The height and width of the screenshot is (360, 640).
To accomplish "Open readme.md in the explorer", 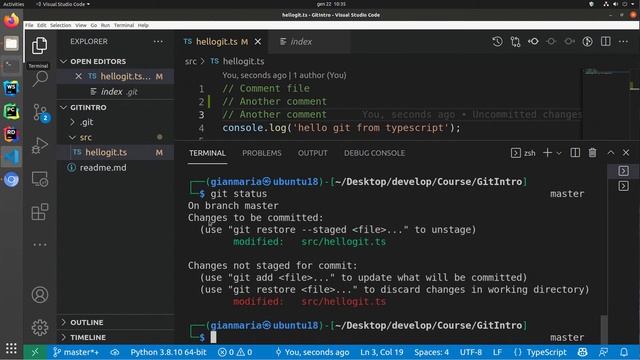I will pyautogui.click(x=116, y=168).
